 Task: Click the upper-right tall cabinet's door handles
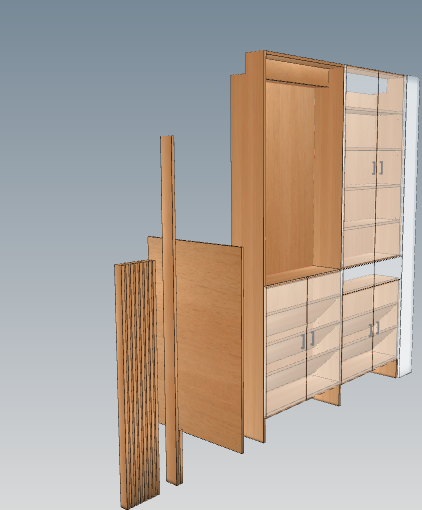coord(377,168)
